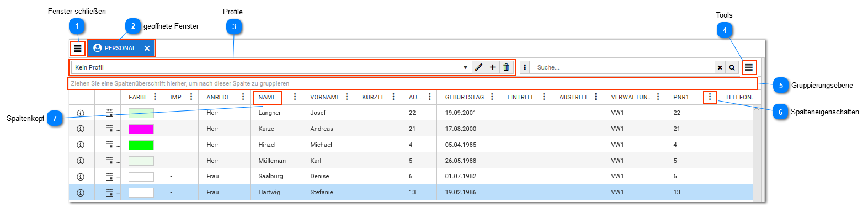The height and width of the screenshot is (207, 868).
Task: Edit profile with the pencil icon
Action: [x=478, y=67]
